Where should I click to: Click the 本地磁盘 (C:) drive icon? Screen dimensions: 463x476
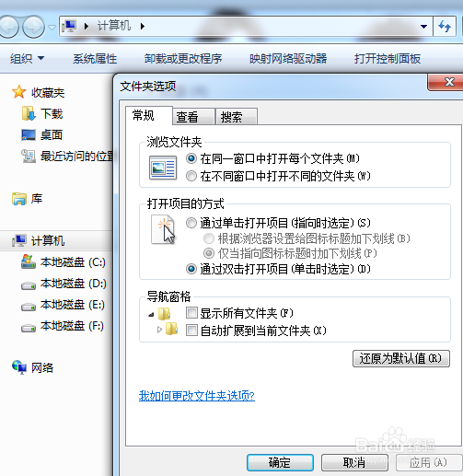29,261
